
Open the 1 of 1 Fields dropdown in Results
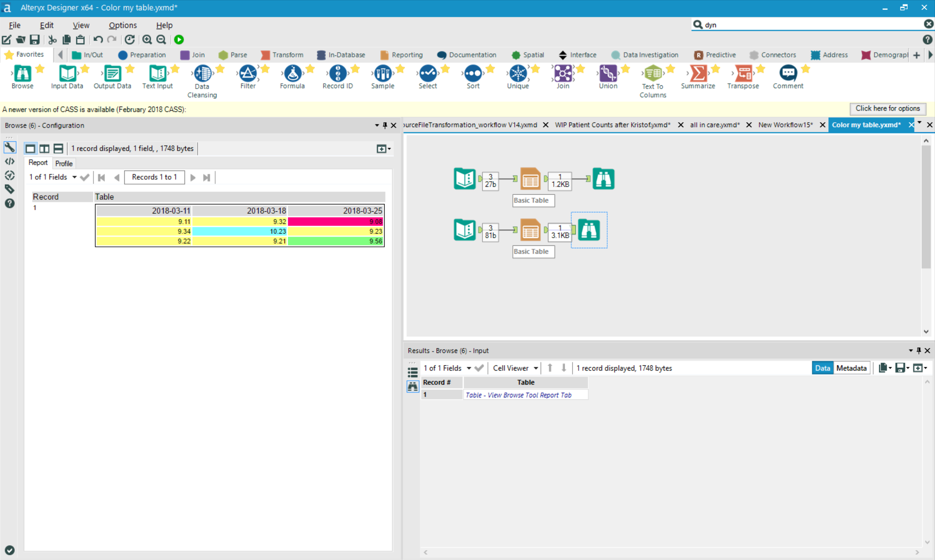pos(446,368)
